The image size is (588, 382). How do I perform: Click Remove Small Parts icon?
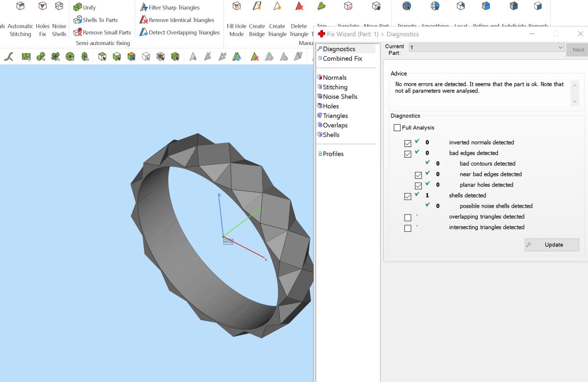pyautogui.click(x=77, y=32)
